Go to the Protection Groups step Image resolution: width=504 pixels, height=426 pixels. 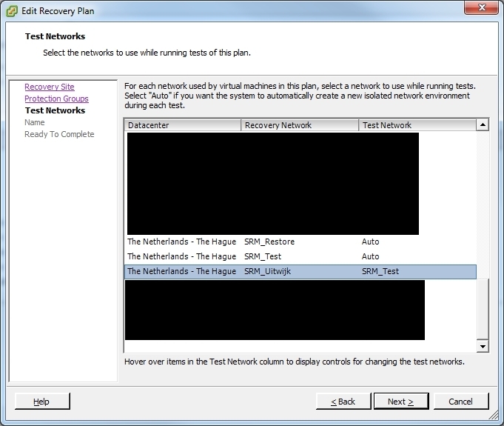coord(56,99)
